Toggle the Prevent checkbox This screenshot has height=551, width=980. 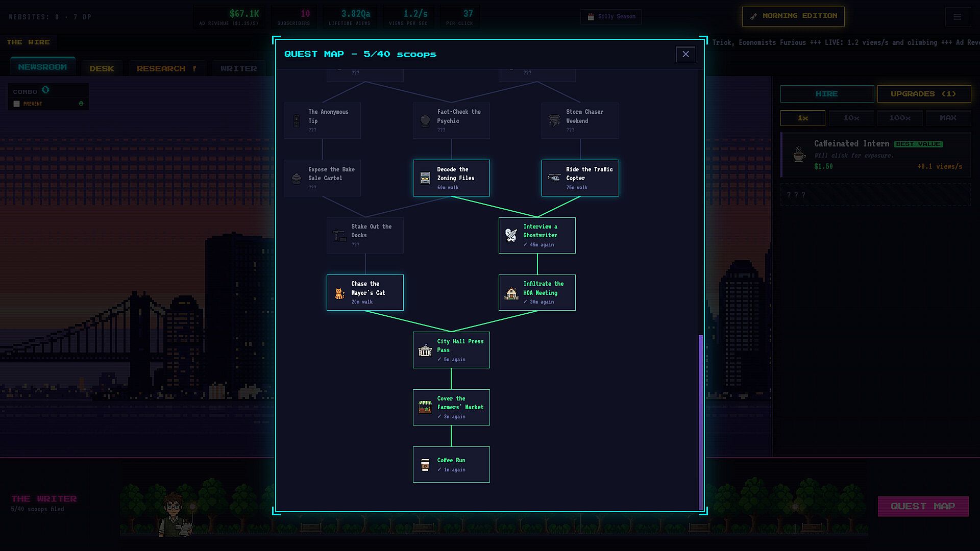pyautogui.click(x=16, y=104)
